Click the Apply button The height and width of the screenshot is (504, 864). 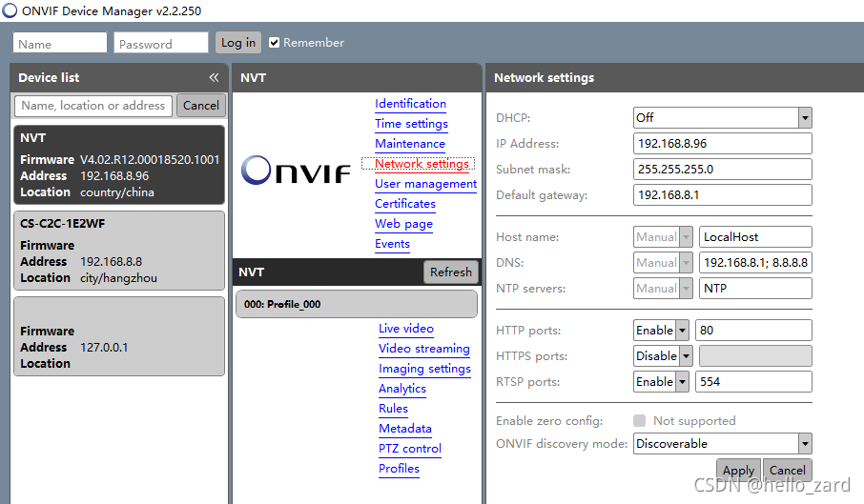[x=738, y=471]
